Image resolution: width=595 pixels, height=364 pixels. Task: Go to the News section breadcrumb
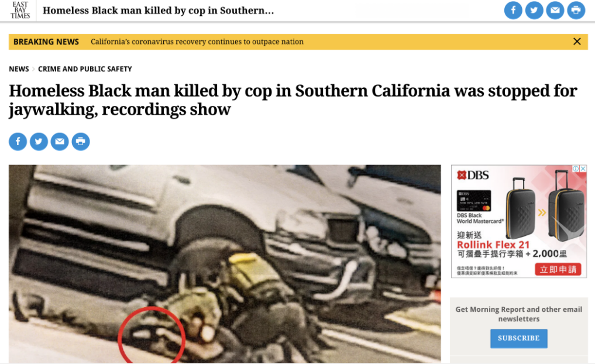click(19, 69)
